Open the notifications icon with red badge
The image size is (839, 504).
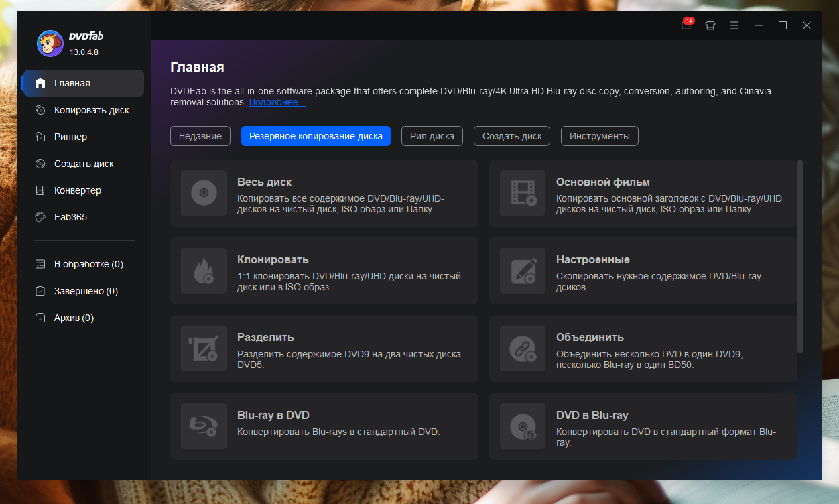coord(686,25)
